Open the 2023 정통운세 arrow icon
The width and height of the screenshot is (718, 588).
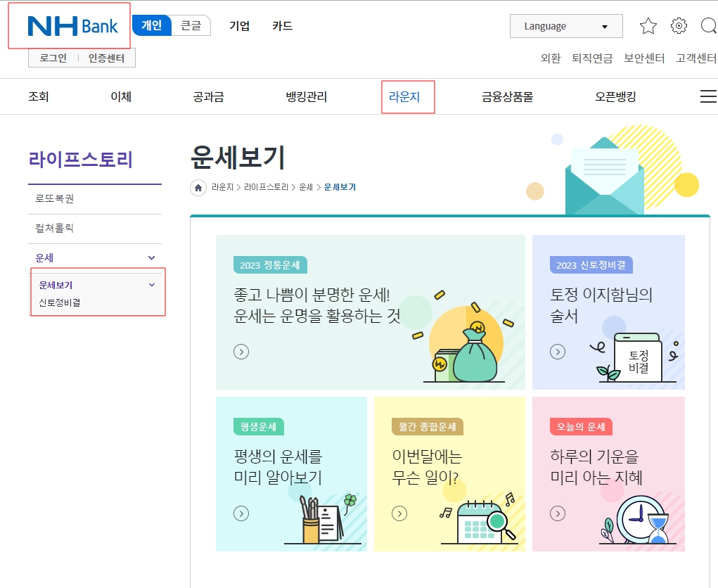(x=241, y=351)
